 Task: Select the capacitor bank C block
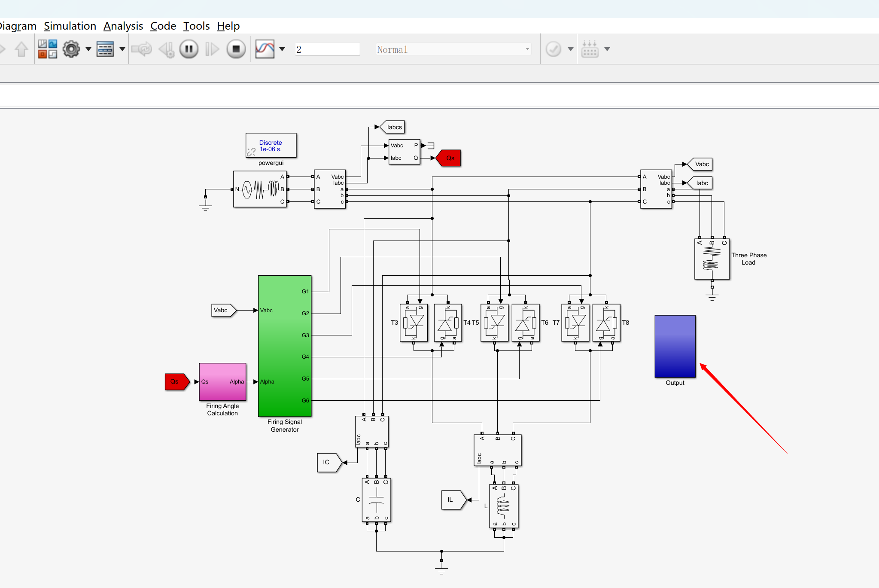tap(377, 500)
